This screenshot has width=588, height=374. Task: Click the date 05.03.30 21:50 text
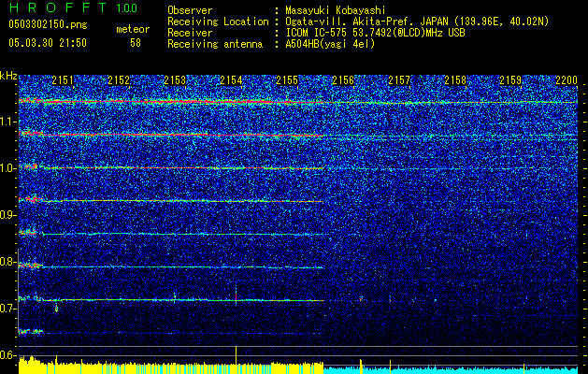tap(47, 43)
